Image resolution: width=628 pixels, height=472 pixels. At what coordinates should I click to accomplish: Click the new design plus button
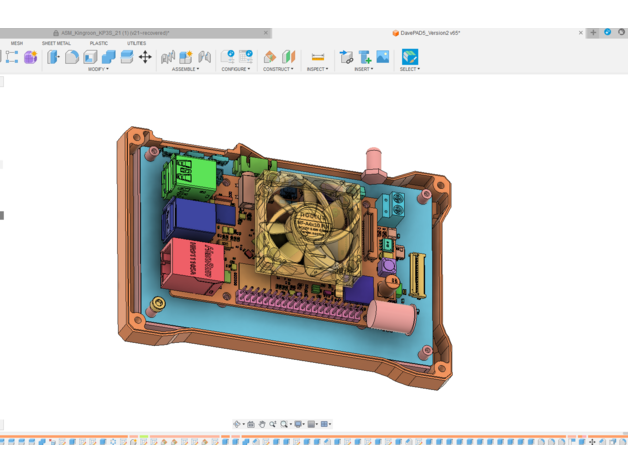pyautogui.click(x=593, y=33)
